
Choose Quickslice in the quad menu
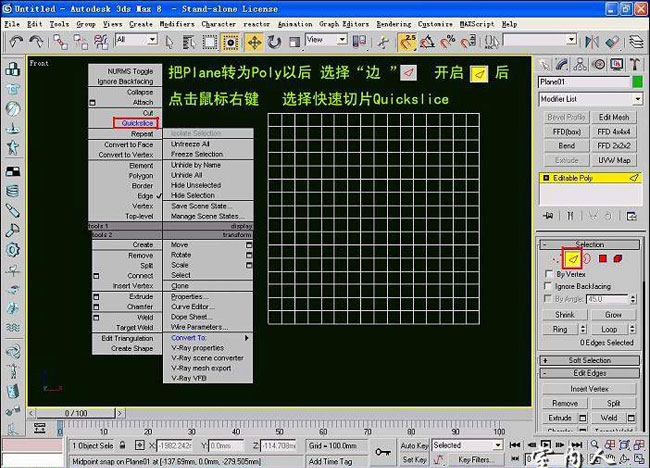point(136,123)
